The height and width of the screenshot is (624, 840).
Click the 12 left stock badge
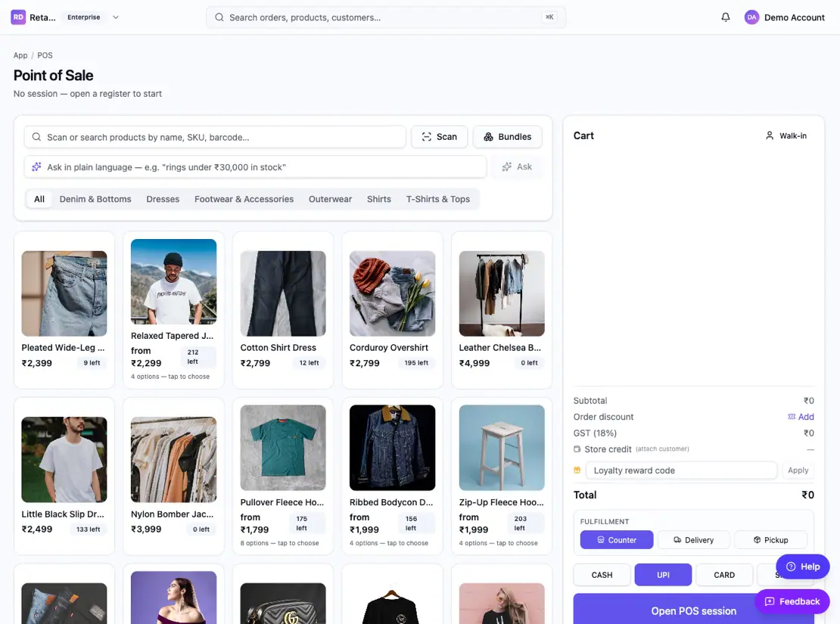pos(309,362)
